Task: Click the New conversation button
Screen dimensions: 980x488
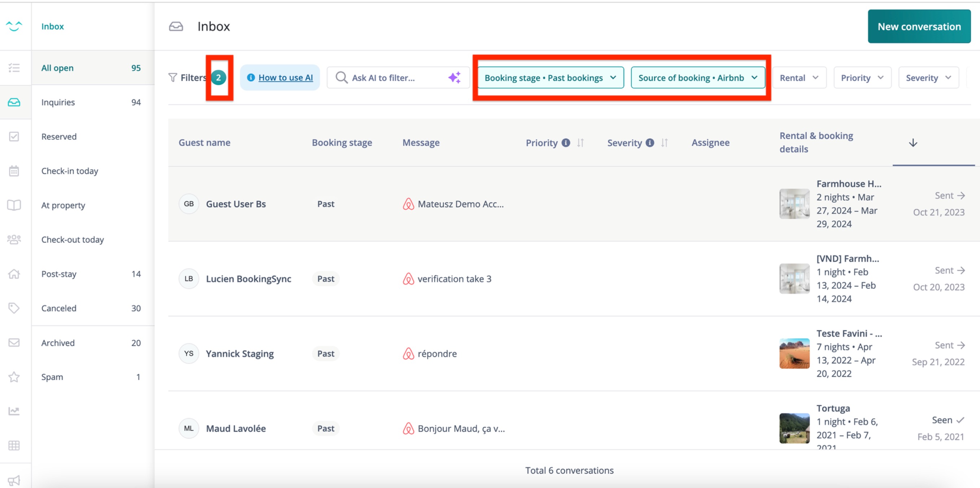Action: [919, 27]
